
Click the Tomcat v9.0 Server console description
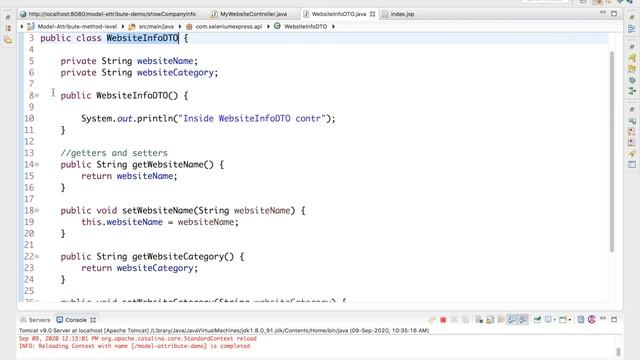(224, 331)
